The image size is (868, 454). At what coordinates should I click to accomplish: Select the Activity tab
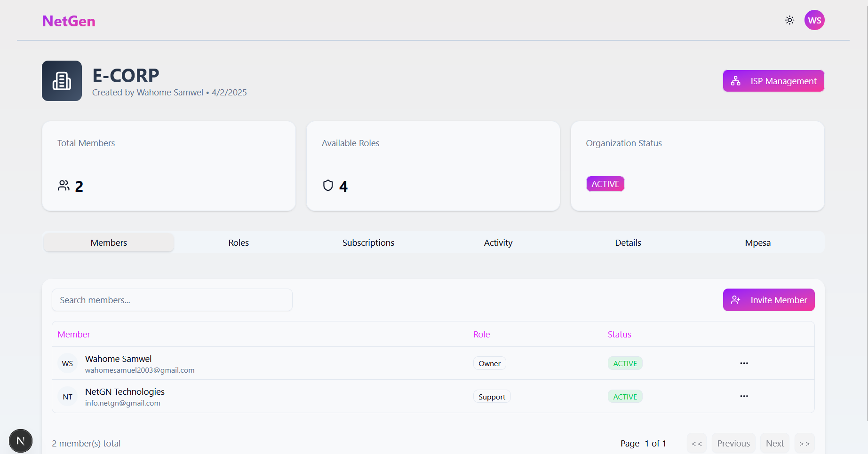coord(498,243)
